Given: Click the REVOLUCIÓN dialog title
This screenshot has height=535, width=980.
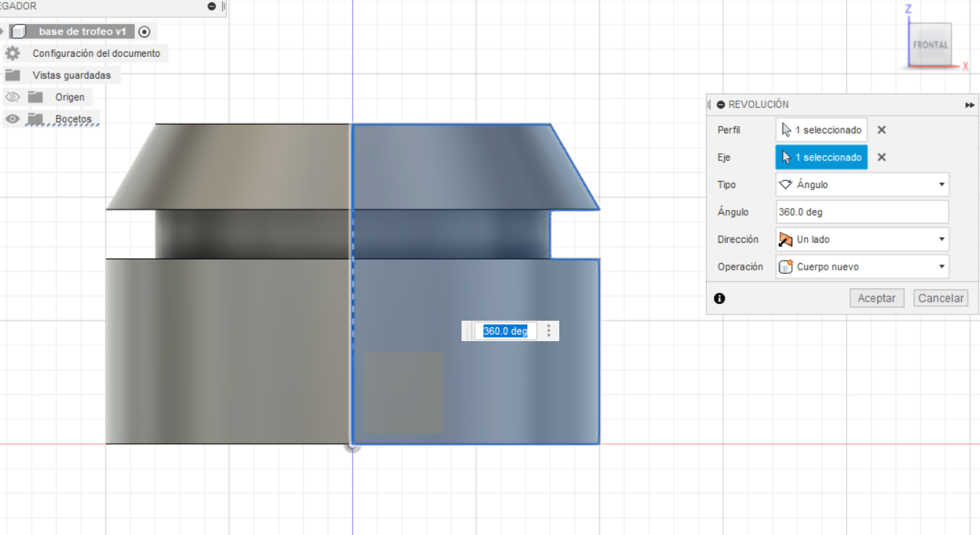Looking at the screenshot, I should click(x=758, y=104).
